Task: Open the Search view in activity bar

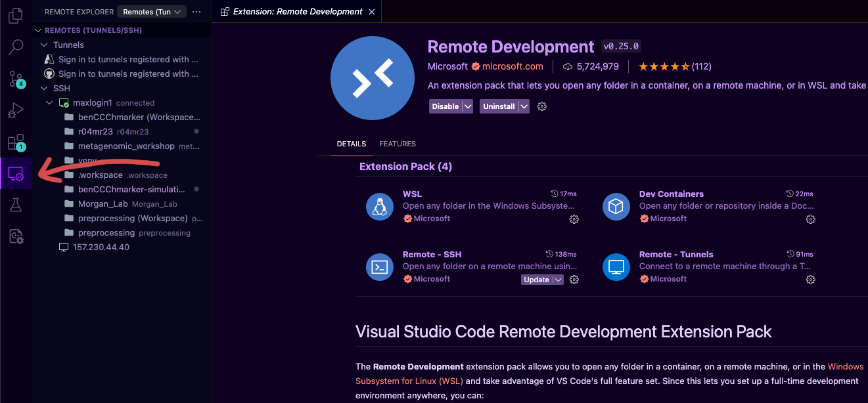Action: [x=16, y=47]
